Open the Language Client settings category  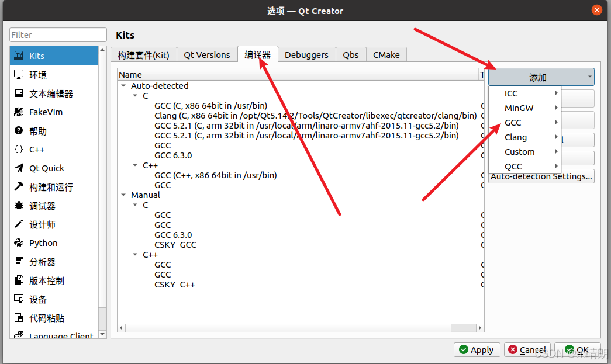tap(54, 334)
